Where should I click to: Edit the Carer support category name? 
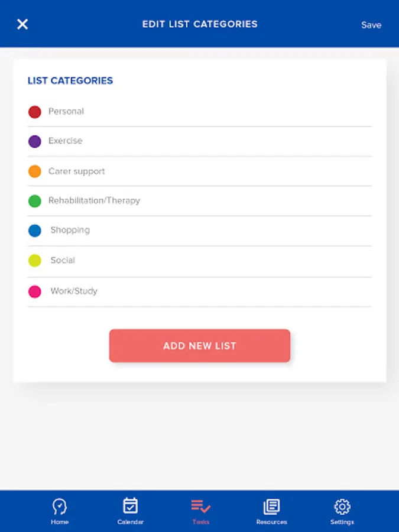[77, 171]
